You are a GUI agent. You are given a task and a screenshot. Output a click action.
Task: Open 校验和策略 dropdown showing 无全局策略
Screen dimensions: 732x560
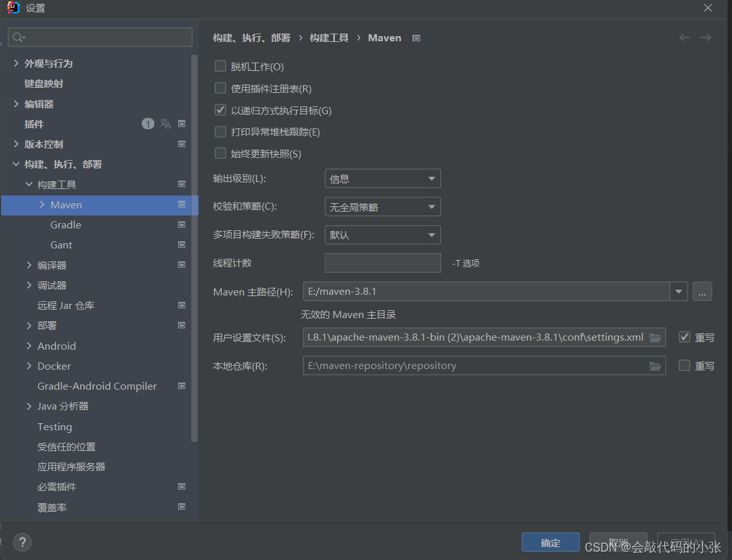383,206
